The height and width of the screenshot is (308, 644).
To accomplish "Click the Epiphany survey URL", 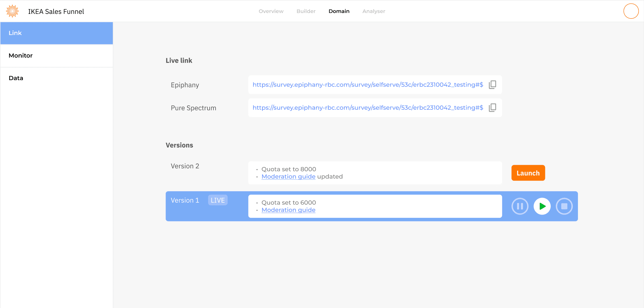I will click(x=368, y=85).
